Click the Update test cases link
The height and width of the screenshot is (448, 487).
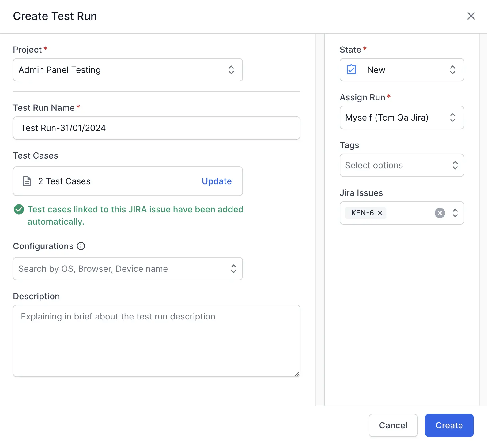[x=217, y=181]
